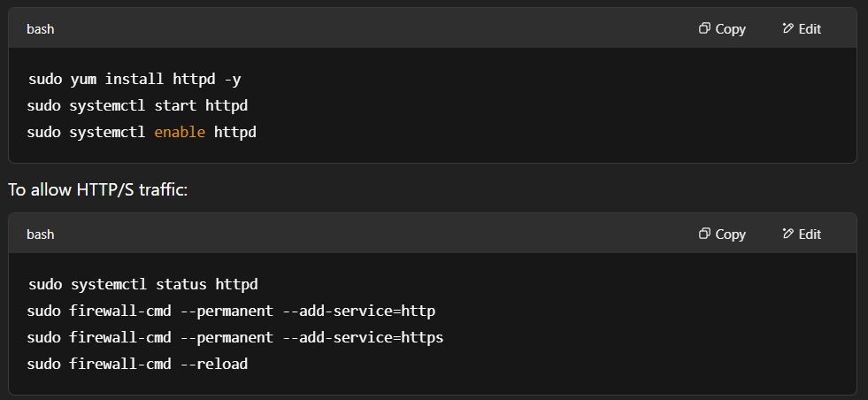Click the line ending with --add-service=http

pos(231,312)
